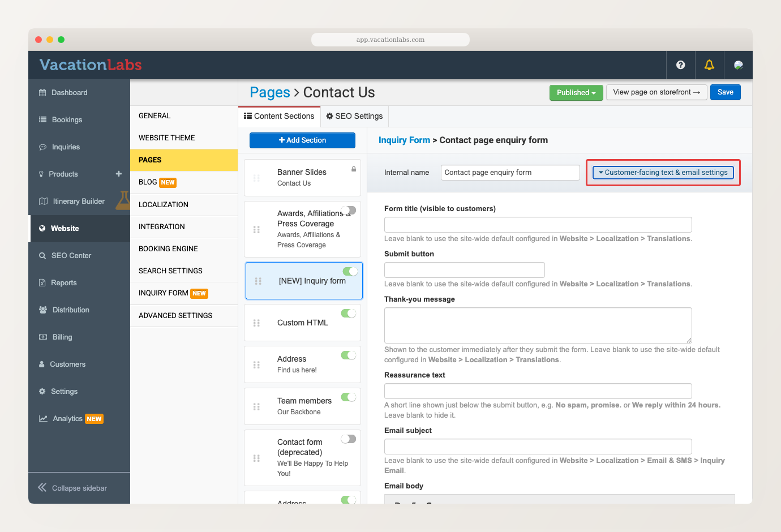Click the Dashboard calendar icon
Screen dimensions: 781x532
tap(42, 93)
